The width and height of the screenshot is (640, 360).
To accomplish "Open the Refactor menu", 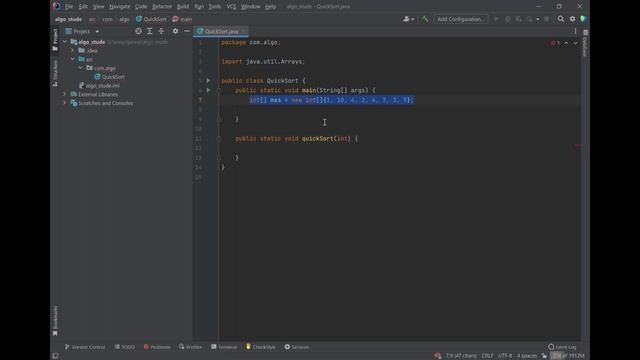I will [x=162, y=7].
